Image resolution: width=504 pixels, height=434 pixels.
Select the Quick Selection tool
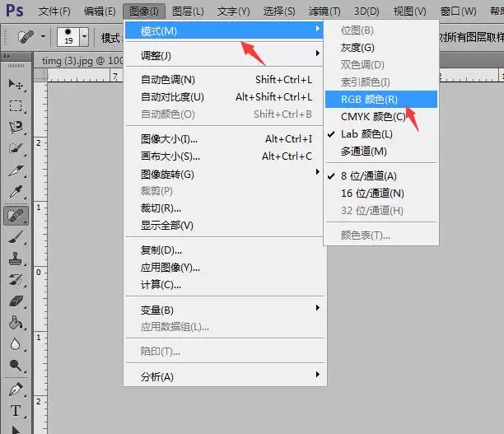point(16,149)
